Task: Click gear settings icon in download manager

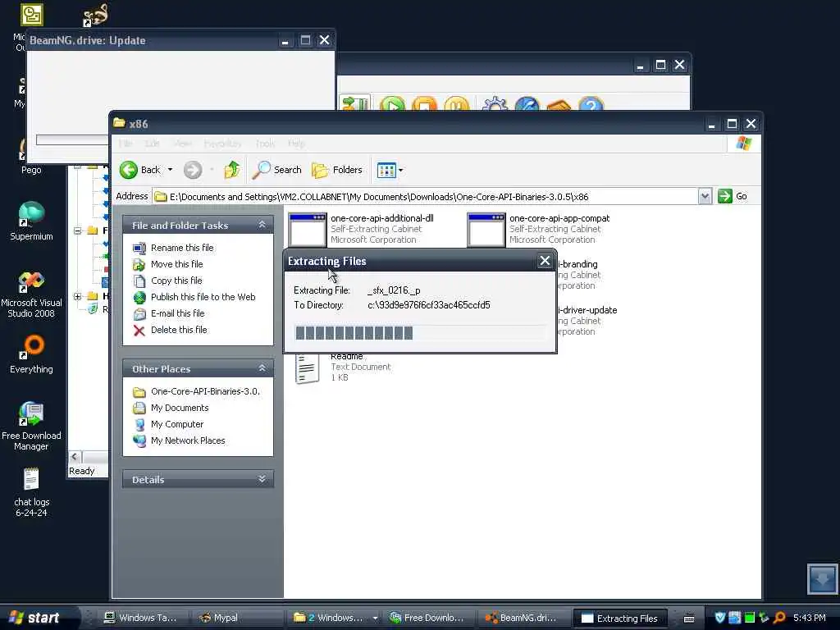Action: click(x=495, y=104)
